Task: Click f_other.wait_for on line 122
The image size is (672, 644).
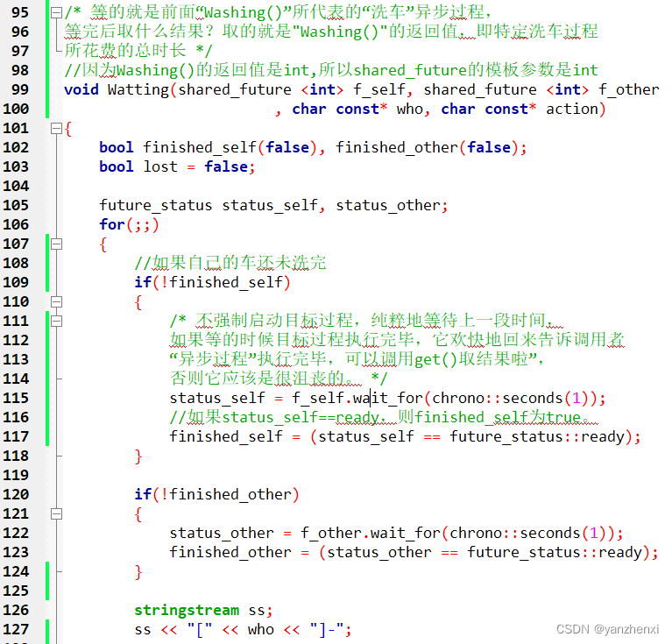Action: pyautogui.click(x=371, y=533)
